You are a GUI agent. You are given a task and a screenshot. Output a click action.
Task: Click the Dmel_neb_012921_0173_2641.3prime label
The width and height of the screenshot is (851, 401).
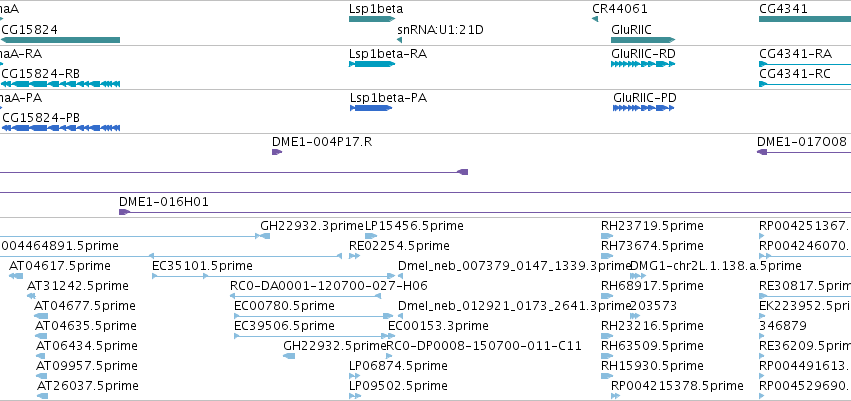click(515, 306)
